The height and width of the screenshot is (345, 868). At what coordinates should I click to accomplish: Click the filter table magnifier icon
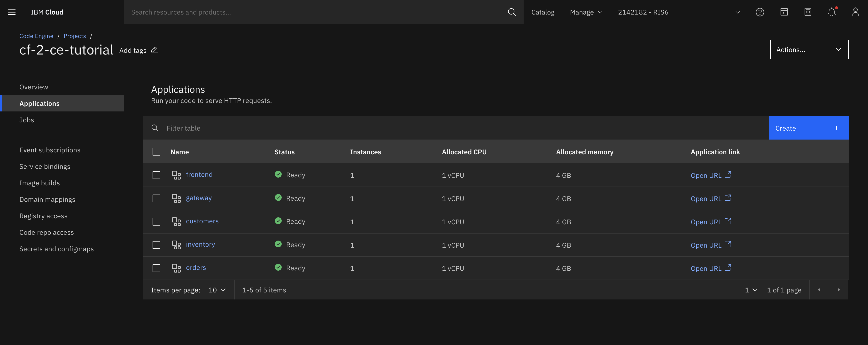coord(155,128)
